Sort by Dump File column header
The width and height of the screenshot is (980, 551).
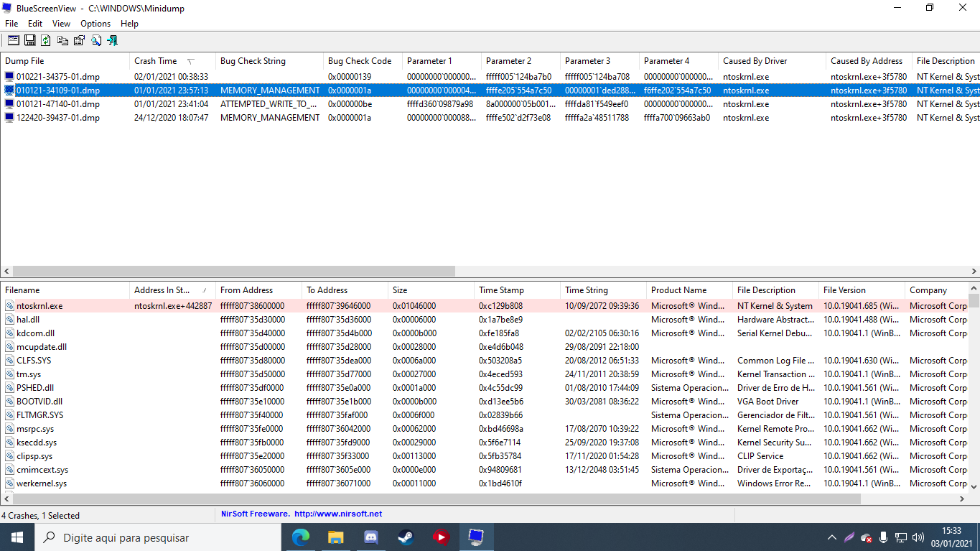coord(65,61)
